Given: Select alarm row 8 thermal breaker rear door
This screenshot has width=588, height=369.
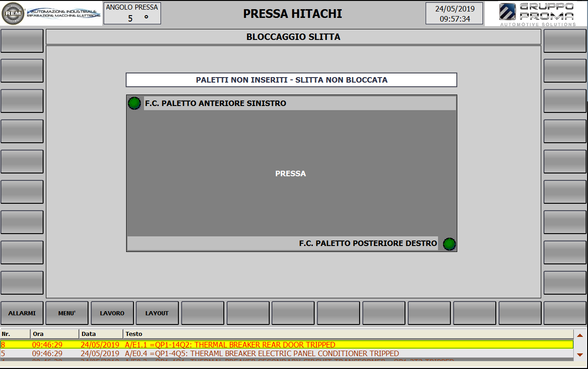Looking at the screenshot, I should (x=287, y=345).
